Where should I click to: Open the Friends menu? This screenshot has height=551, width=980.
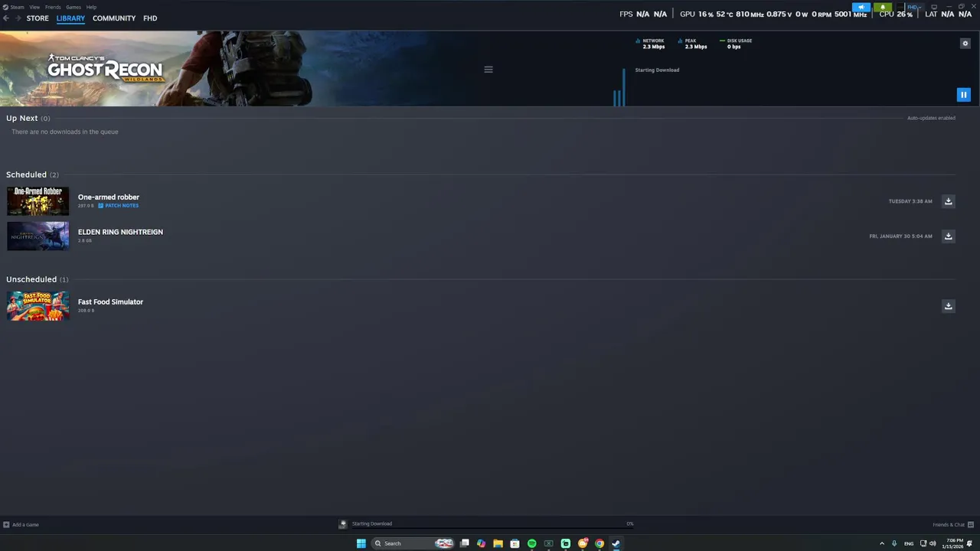53,7
